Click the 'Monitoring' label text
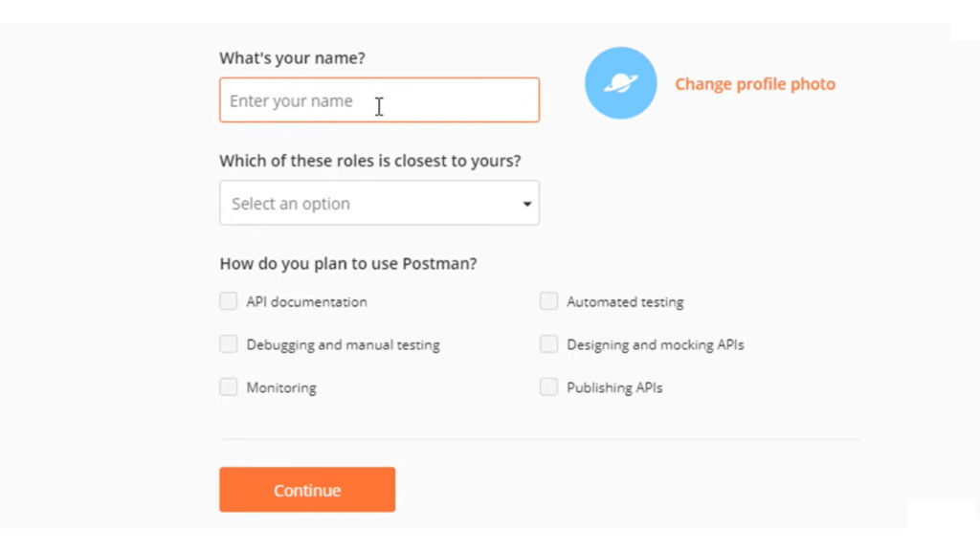 coord(281,388)
